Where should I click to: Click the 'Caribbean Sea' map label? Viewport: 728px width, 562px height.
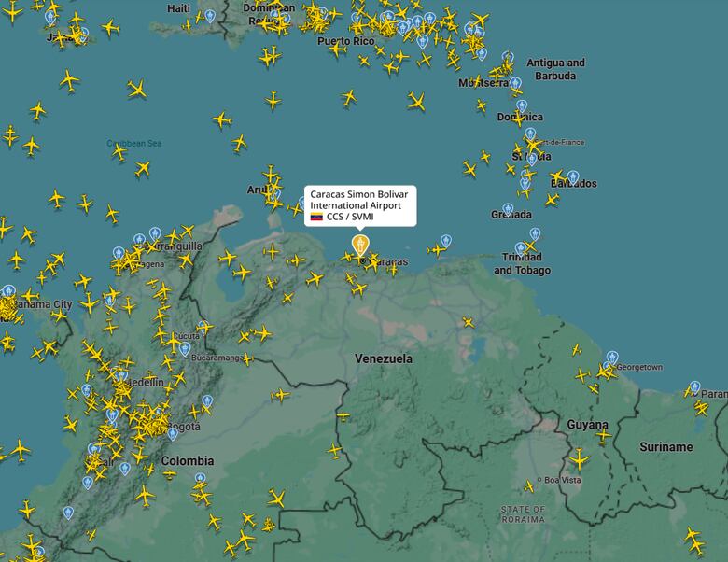pyautogui.click(x=134, y=143)
